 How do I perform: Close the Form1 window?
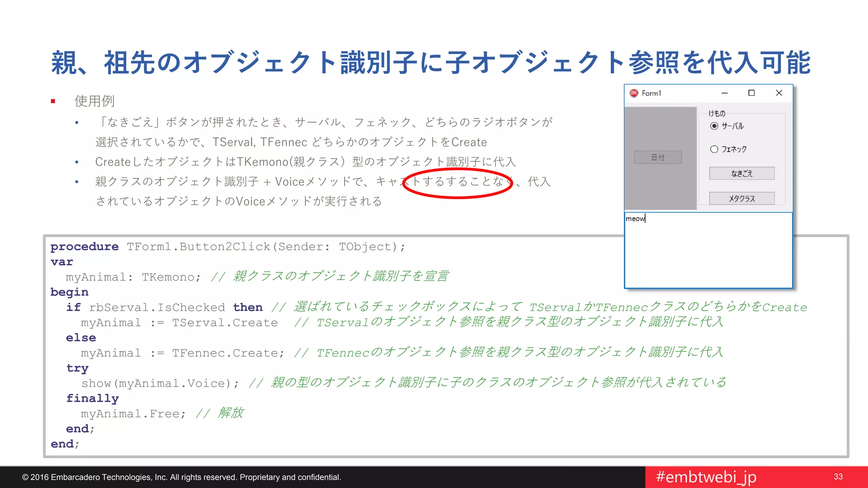click(779, 93)
